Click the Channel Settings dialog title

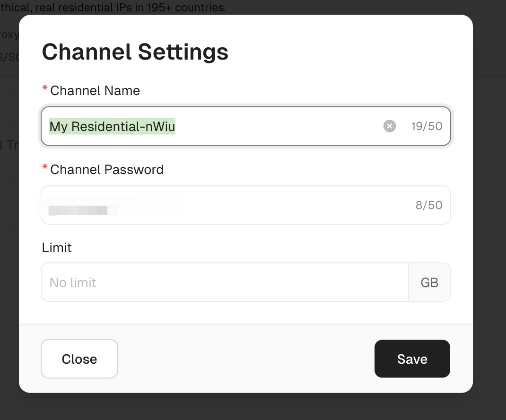pos(135,52)
